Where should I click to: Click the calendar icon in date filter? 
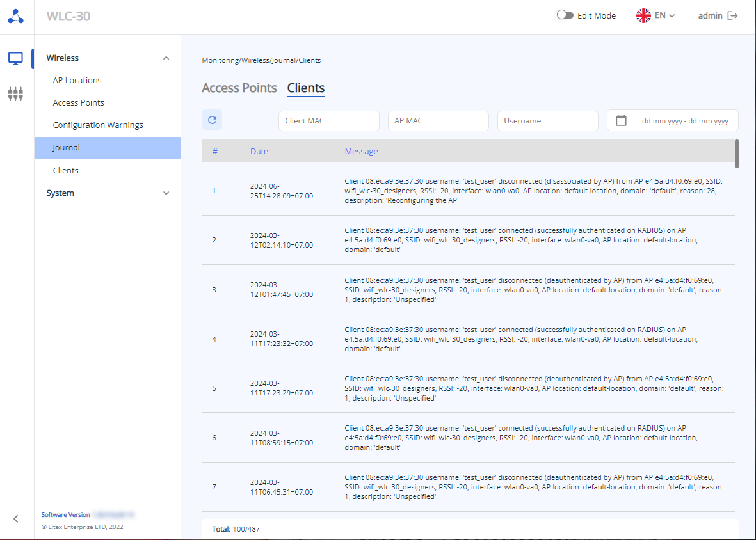pos(621,120)
